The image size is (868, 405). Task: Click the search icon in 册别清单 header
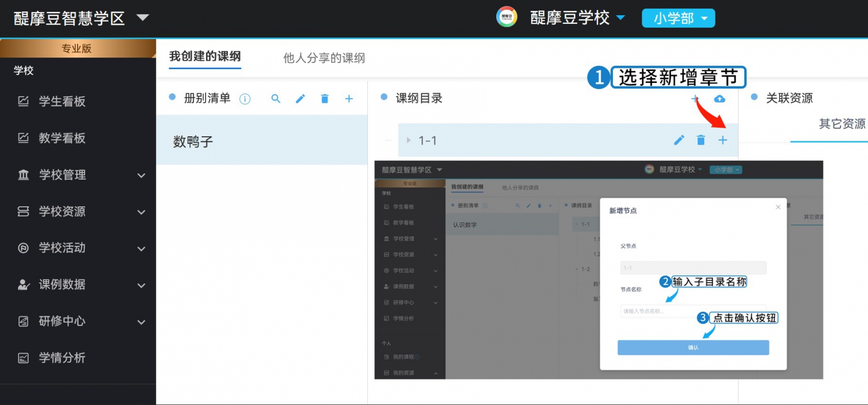[276, 99]
